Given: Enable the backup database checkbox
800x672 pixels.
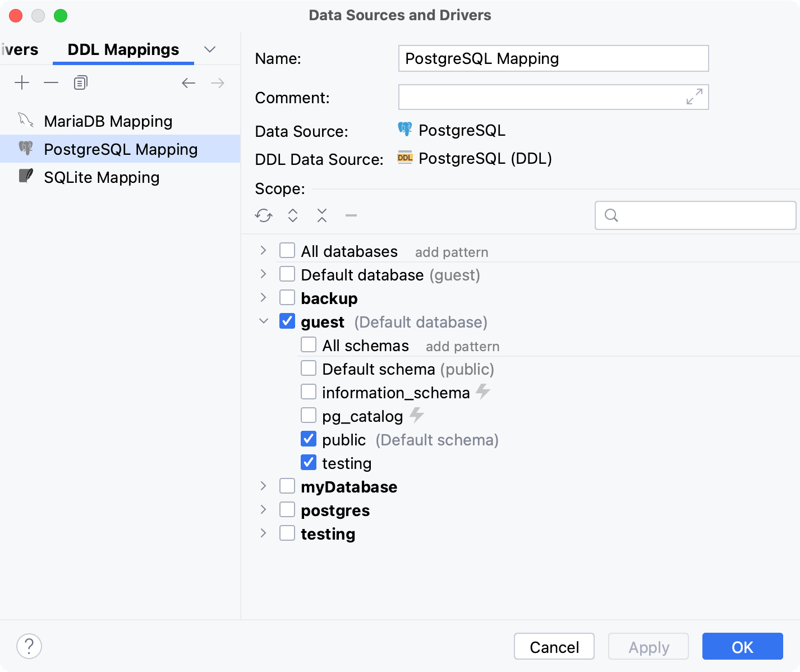Looking at the screenshot, I should pos(287,297).
